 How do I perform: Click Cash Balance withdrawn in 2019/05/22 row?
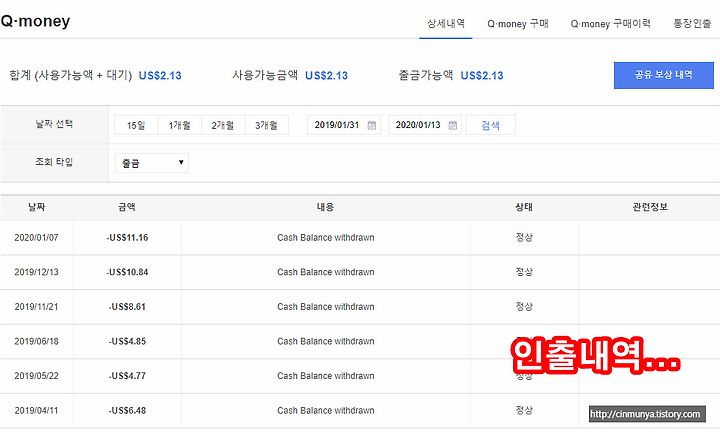click(326, 376)
